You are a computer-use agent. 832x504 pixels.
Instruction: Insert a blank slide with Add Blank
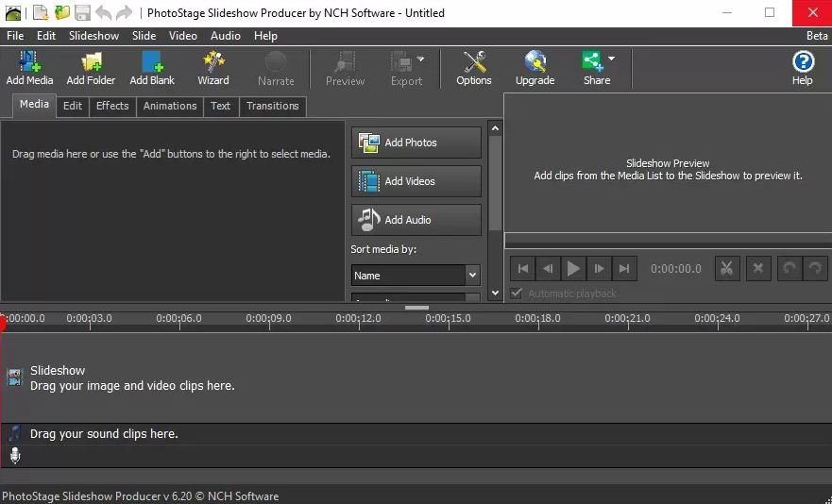coord(152,67)
